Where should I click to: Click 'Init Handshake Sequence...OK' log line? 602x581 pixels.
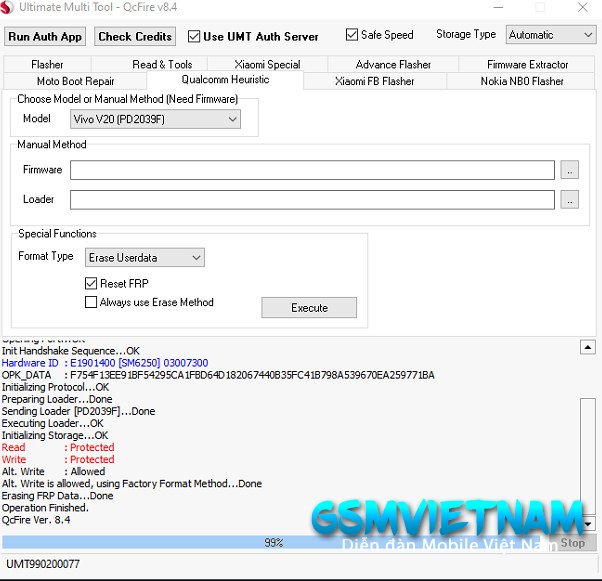pos(71,351)
